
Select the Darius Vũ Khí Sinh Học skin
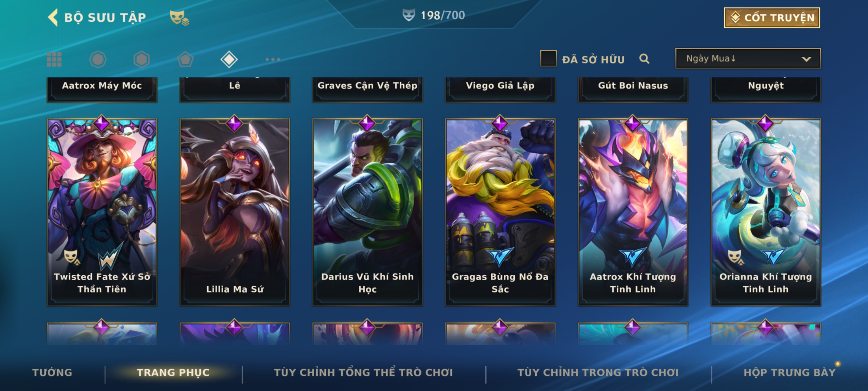tap(367, 213)
